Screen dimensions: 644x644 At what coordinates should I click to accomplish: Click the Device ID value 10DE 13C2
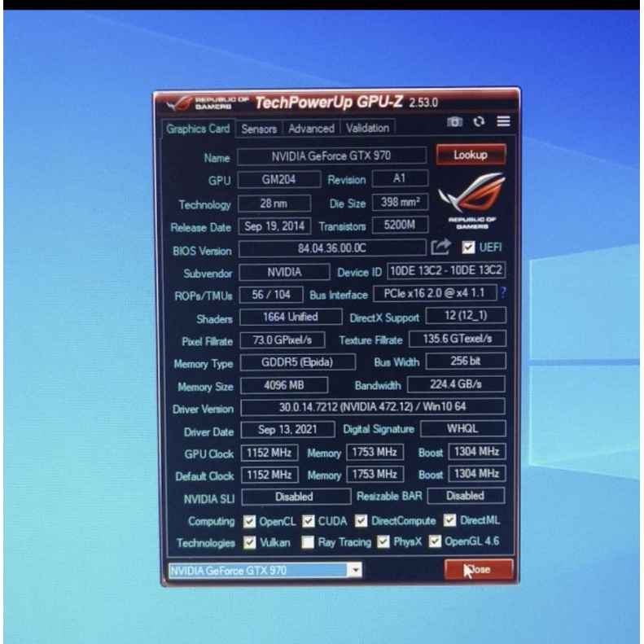point(446,270)
